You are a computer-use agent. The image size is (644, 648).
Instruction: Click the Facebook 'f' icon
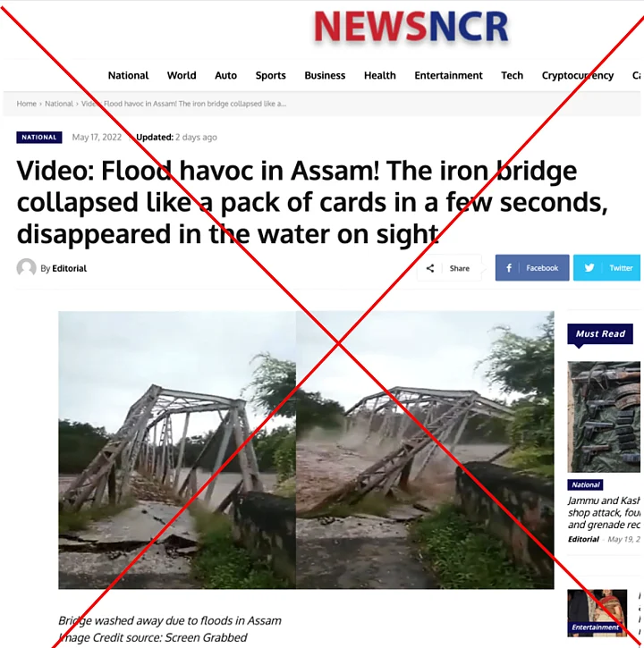tap(509, 268)
